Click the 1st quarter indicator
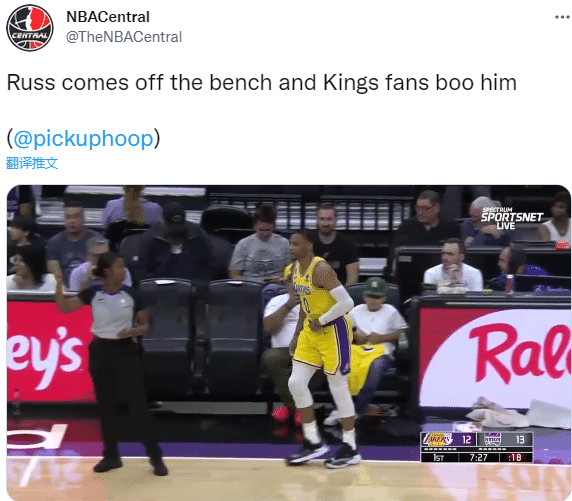This screenshot has width=572, height=501. click(438, 457)
